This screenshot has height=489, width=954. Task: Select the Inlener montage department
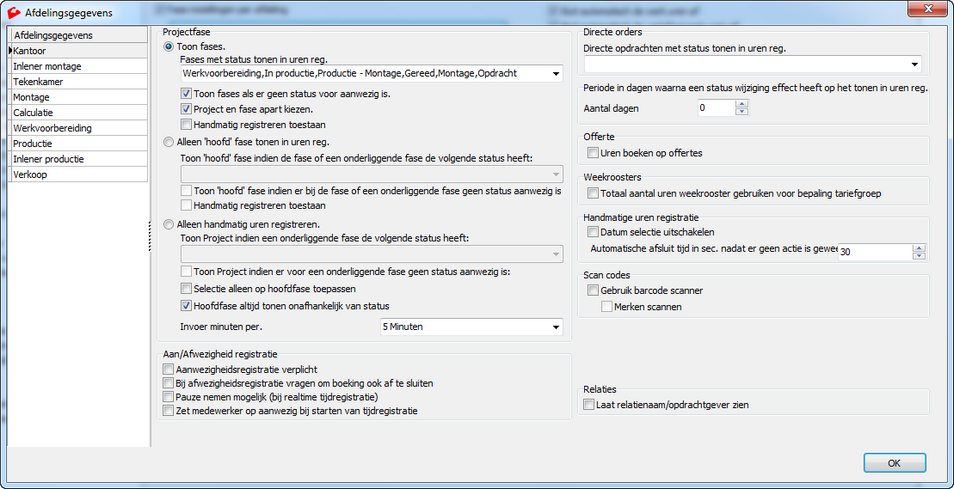click(79, 66)
